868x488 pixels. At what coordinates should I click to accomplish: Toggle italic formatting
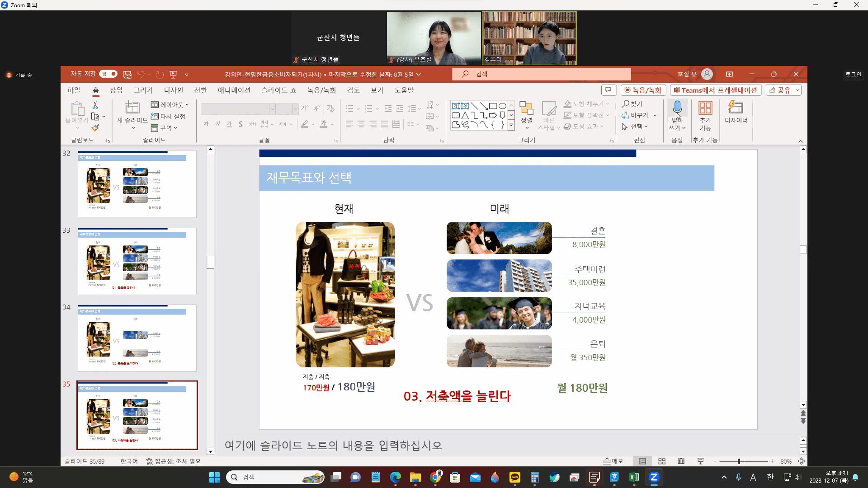point(217,124)
